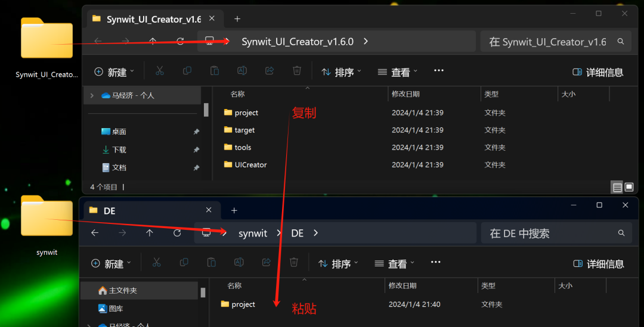Click Copy icon in DE window

point(184,263)
